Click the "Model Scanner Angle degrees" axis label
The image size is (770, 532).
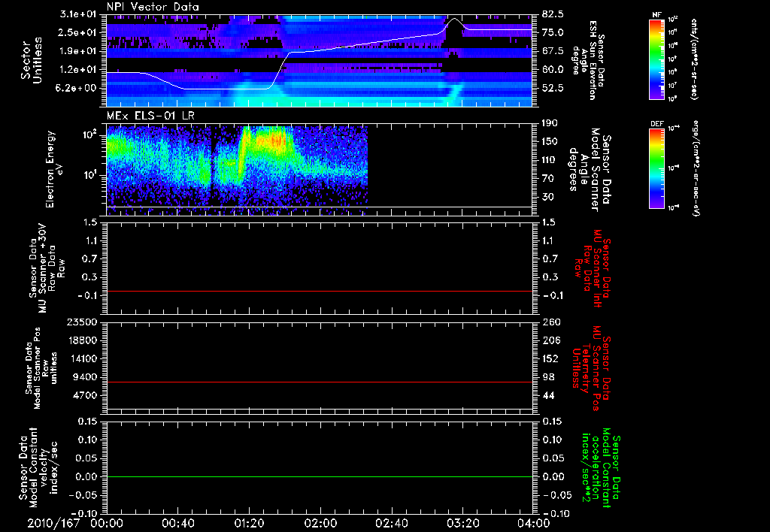[x=590, y=169]
